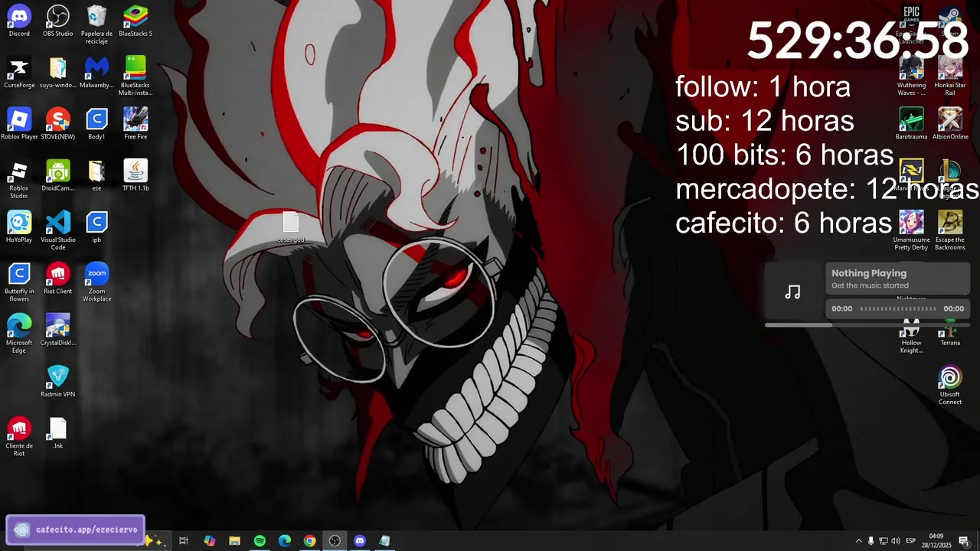Open the BlueStacks 5 shortcut

tap(136, 21)
